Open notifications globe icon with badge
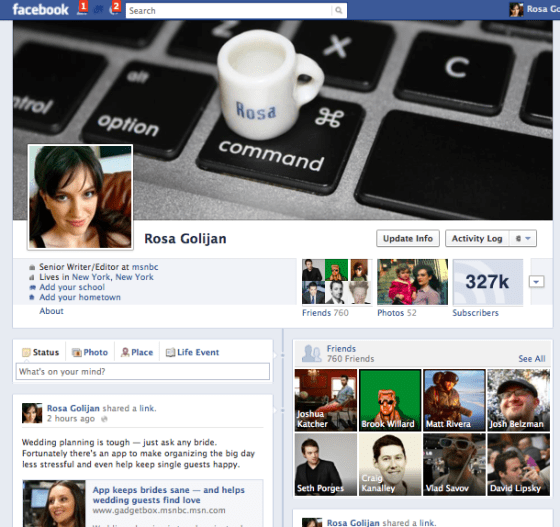The height and width of the screenshot is (527, 560). [x=114, y=10]
